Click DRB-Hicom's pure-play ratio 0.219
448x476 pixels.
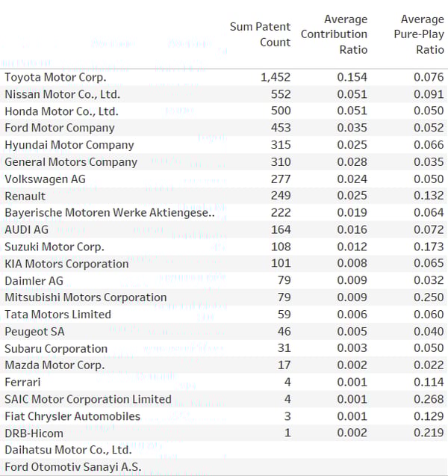[x=429, y=433]
